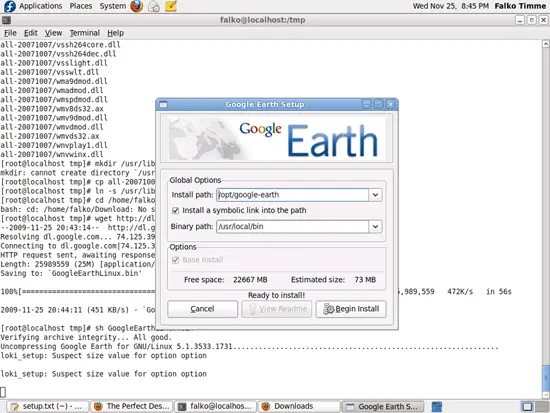Click the terminal vertical scrollbar thumb
Image resolution: width=550 pixels, height=413 pixels.
[545, 378]
